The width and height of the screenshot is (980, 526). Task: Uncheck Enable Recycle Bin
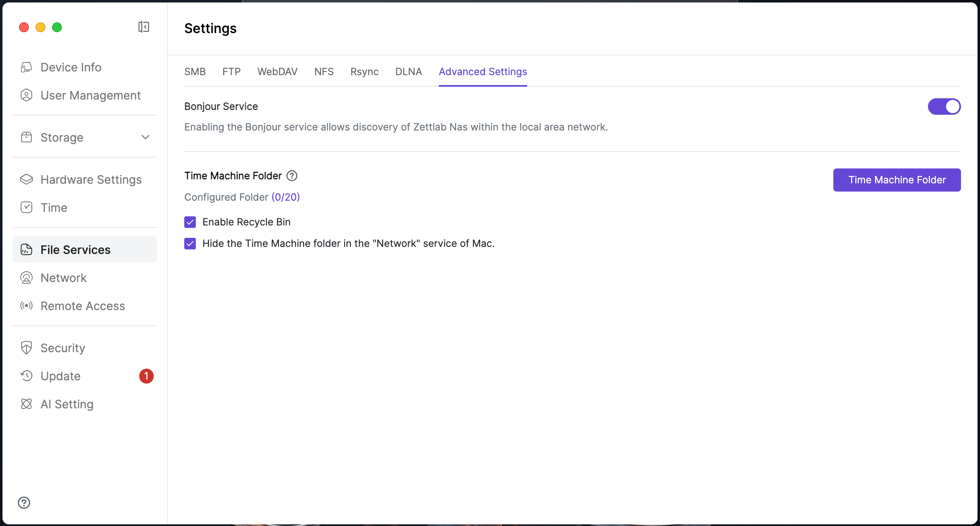tap(190, 222)
